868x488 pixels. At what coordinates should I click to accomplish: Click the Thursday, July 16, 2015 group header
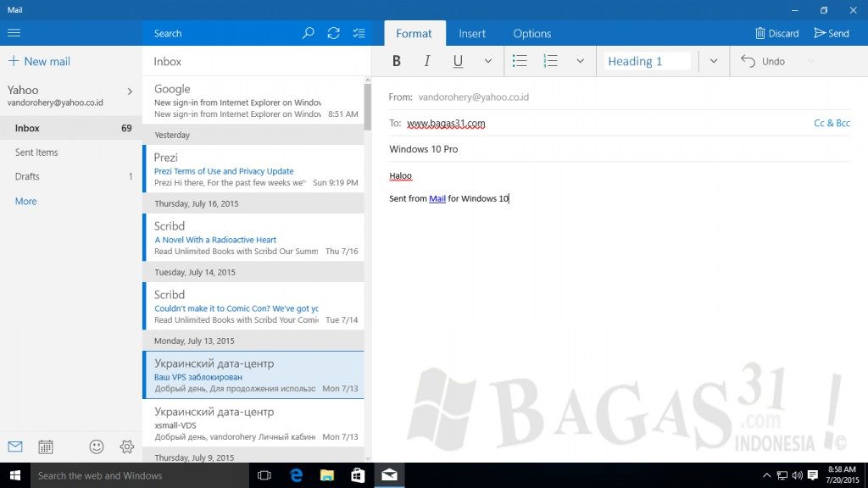(x=253, y=203)
